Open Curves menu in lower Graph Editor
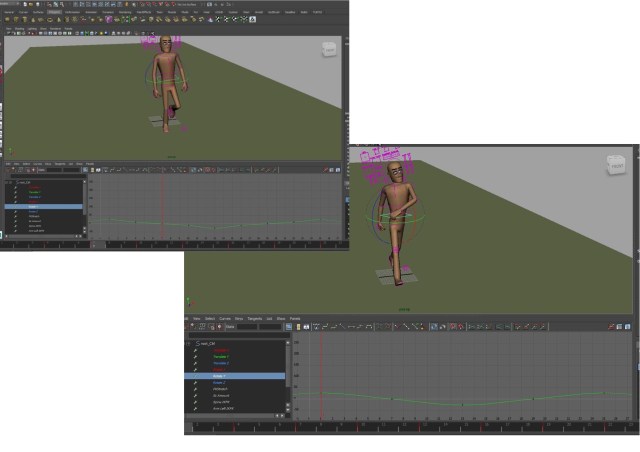 [225, 318]
